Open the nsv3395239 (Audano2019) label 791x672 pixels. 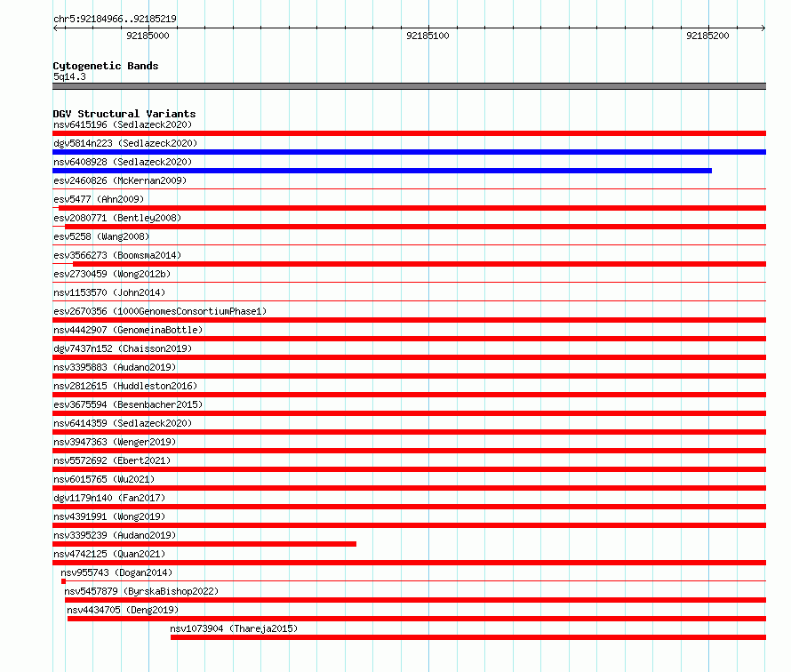click(x=115, y=535)
